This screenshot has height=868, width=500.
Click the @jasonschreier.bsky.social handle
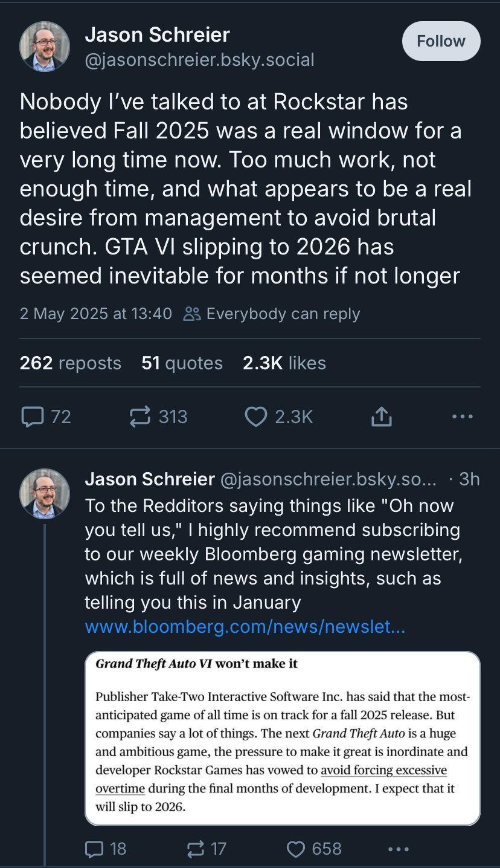[200, 60]
